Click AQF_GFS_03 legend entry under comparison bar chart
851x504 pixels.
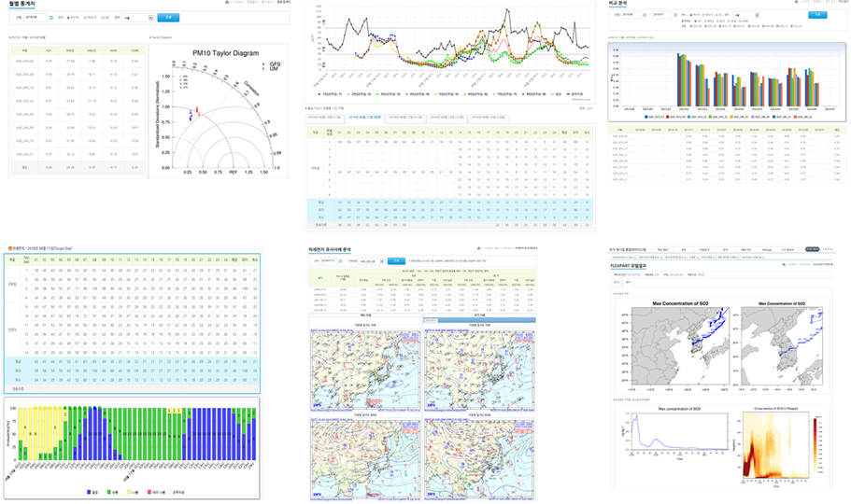(x=654, y=117)
